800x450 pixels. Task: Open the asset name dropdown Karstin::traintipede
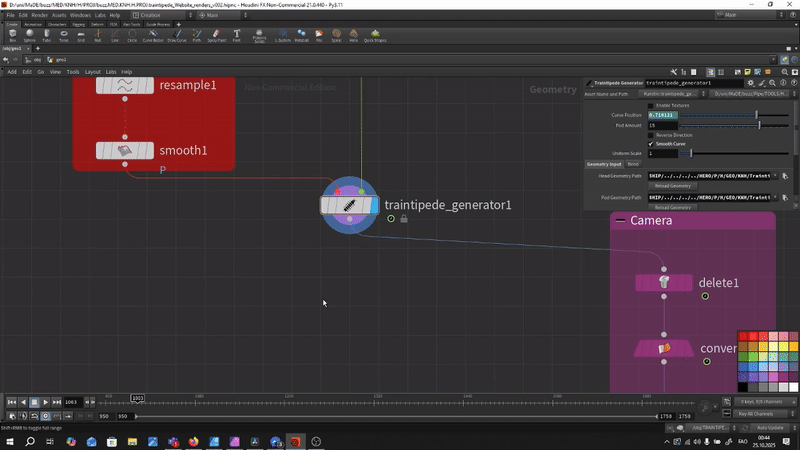click(x=672, y=94)
